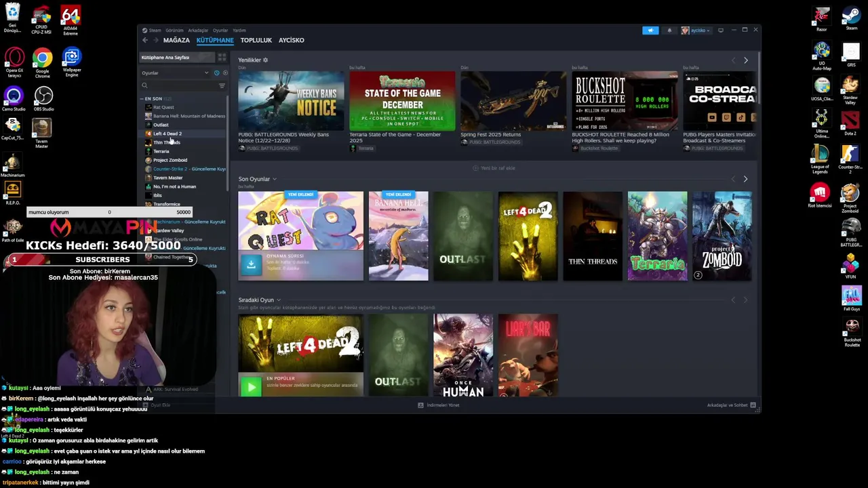Viewport: 868px width, 488px height.
Task: Open Yenilikler settings gear
Action: pyautogui.click(x=265, y=60)
